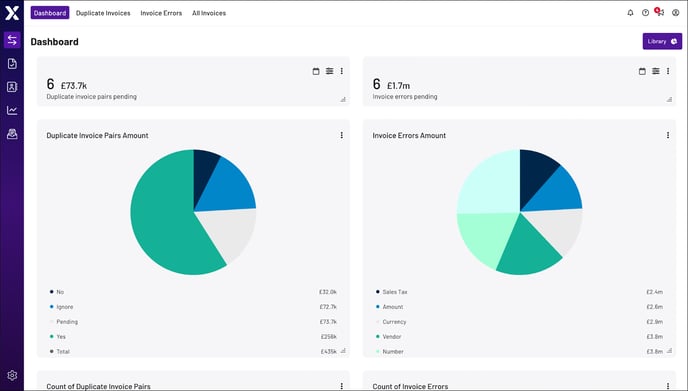Open more options for Invoice Errors Amount chart

(x=668, y=135)
